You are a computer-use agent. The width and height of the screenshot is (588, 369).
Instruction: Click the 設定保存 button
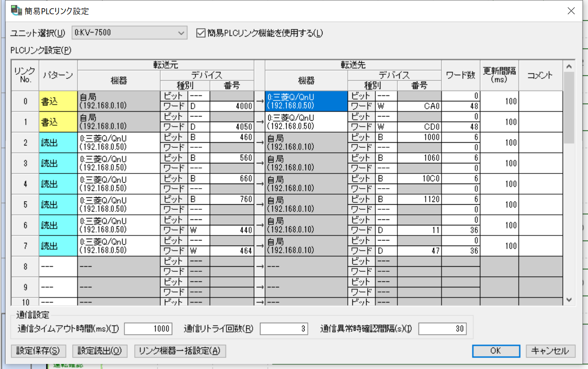pos(38,351)
